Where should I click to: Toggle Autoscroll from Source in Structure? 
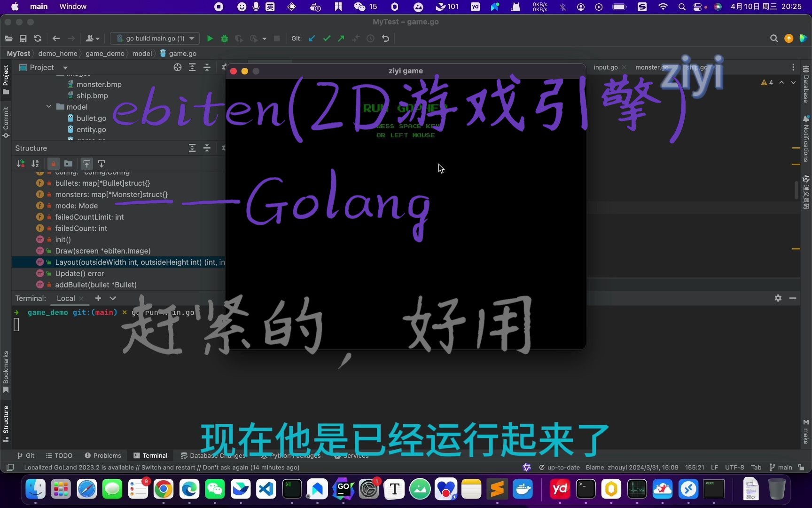(x=101, y=164)
